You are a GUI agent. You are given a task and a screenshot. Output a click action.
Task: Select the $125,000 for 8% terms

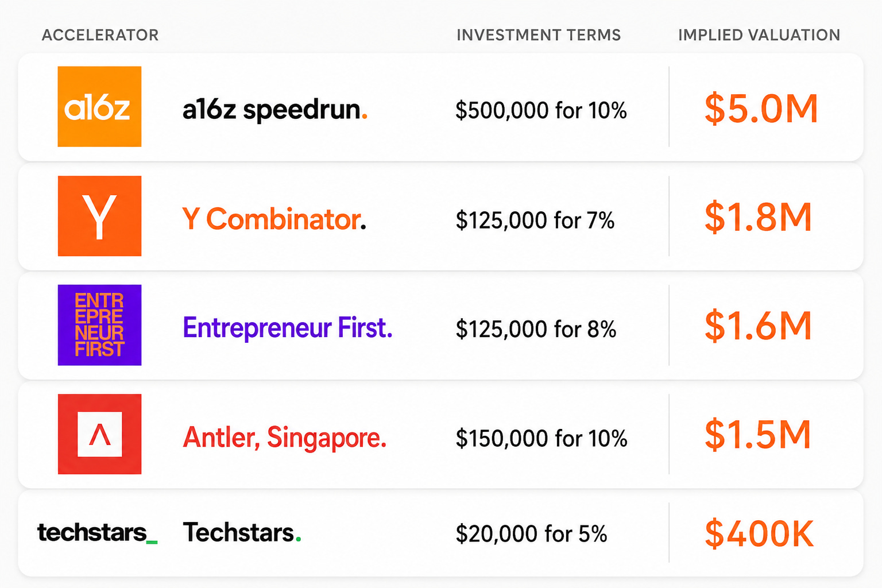tap(536, 329)
